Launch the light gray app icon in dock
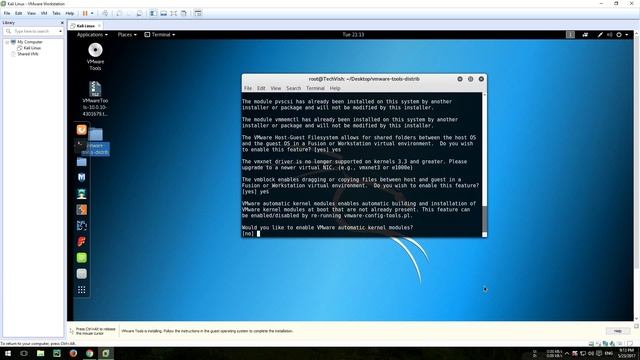 point(82,273)
